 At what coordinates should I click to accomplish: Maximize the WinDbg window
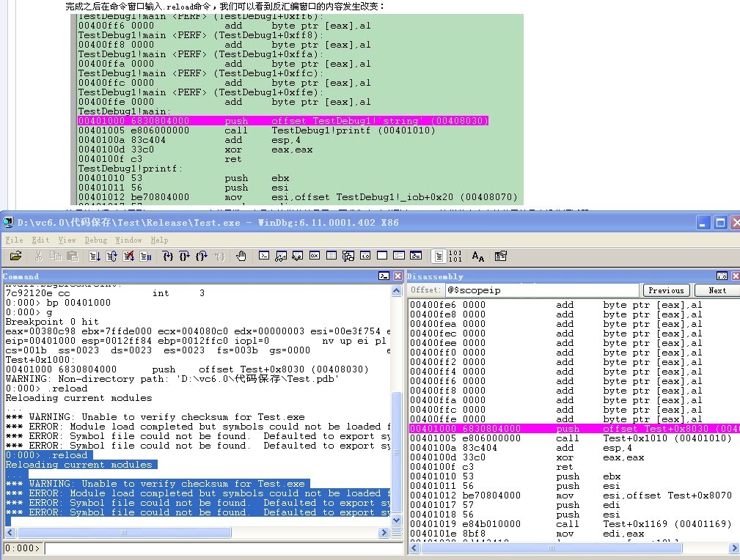[720, 223]
